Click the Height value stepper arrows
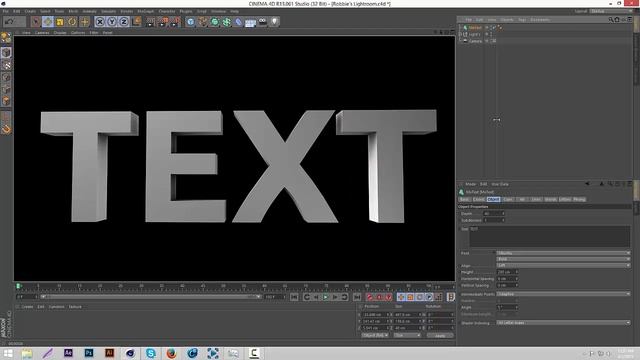 coord(516,272)
